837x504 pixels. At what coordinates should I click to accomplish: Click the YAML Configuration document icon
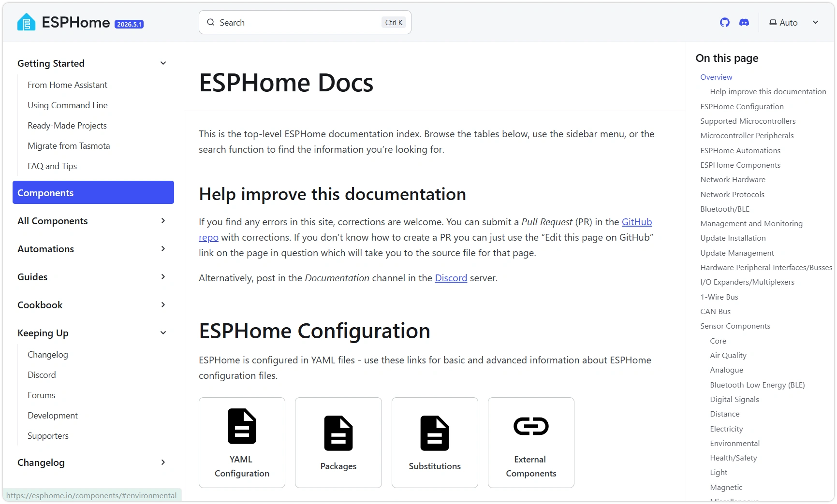242,426
